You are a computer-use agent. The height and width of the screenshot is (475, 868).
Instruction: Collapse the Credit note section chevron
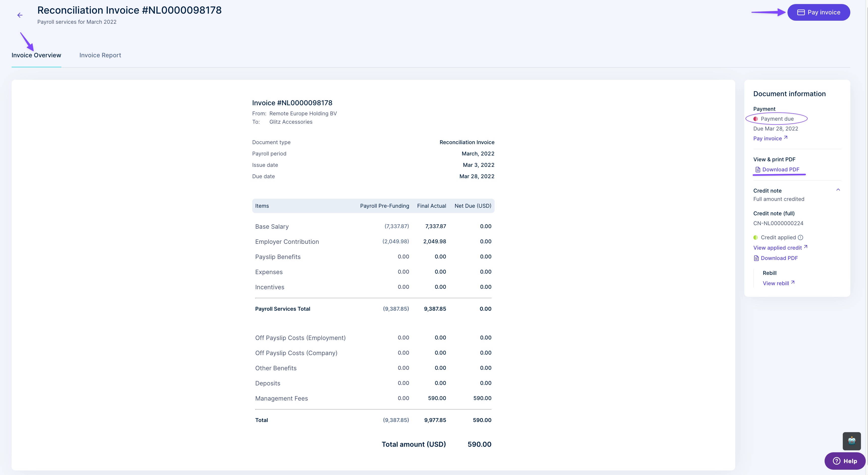838,190
